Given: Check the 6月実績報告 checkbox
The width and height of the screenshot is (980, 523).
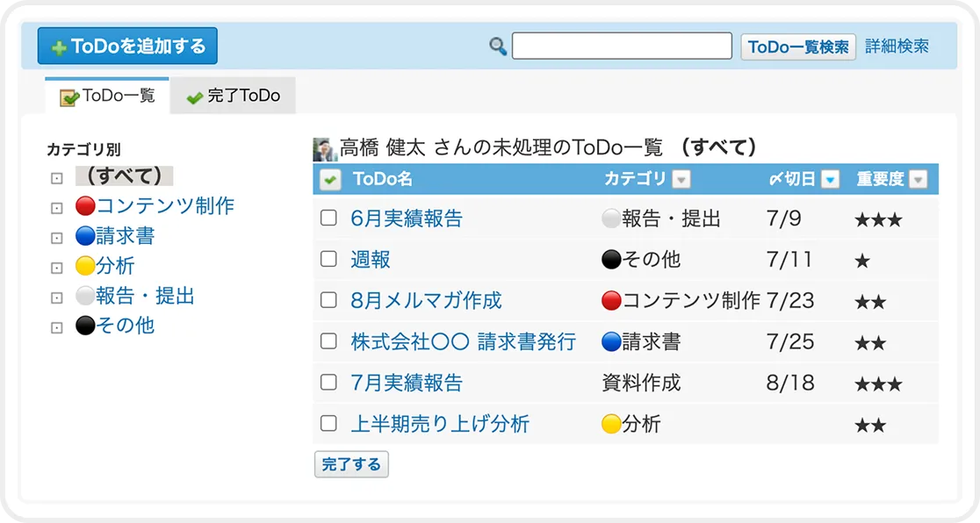Looking at the screenshot, I should coord(328,219).
